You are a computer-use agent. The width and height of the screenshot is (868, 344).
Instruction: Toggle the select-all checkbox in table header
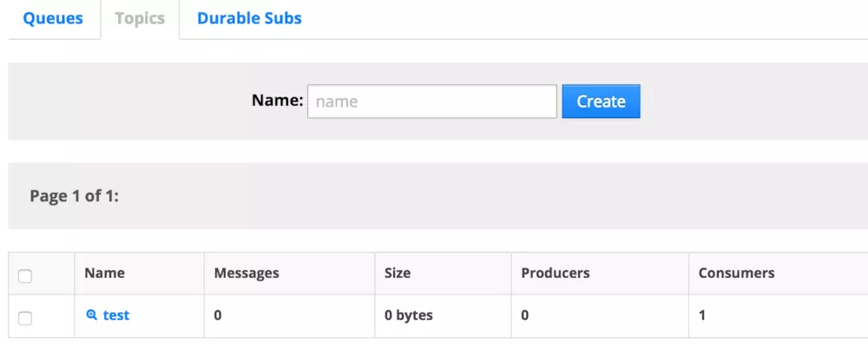[x=25, y=276]
